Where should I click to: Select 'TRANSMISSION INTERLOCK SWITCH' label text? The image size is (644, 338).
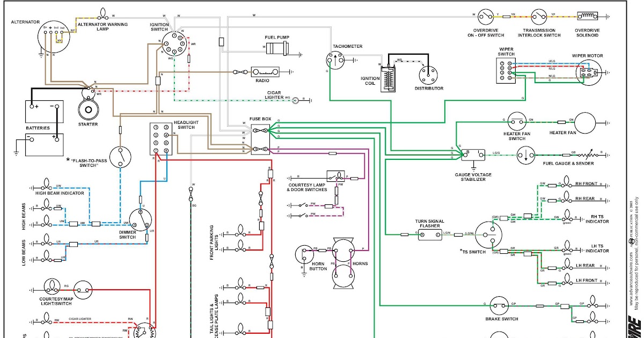point(539,33)
